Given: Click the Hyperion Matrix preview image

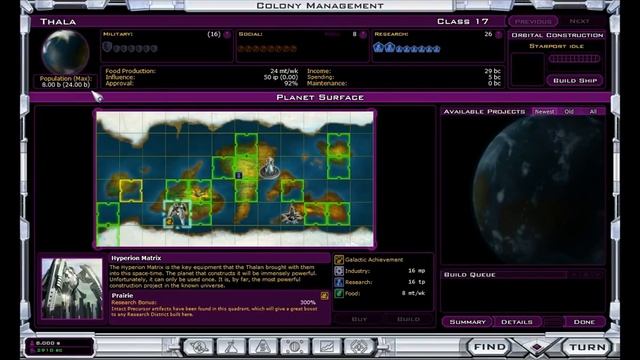Looking at the screenshot, I should click(72, 288).
